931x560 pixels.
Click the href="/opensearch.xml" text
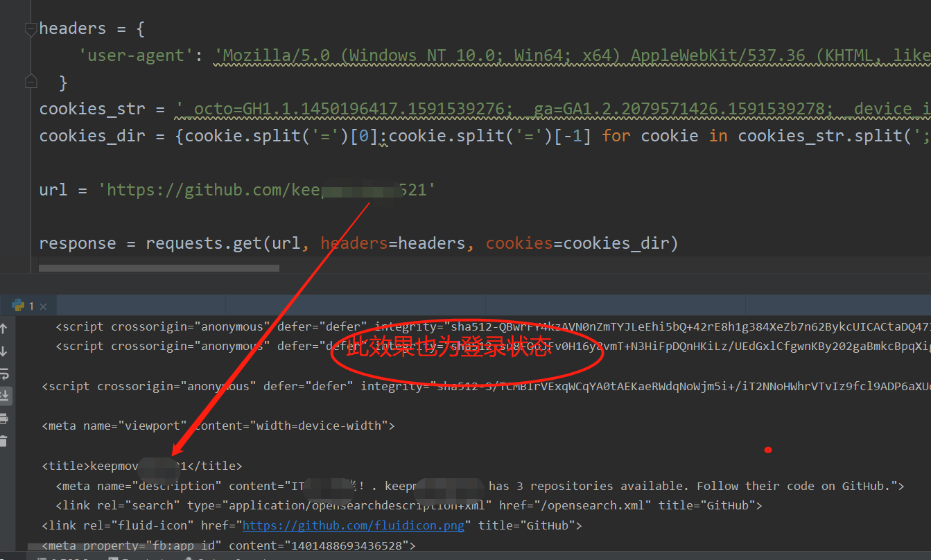[575, 505]
